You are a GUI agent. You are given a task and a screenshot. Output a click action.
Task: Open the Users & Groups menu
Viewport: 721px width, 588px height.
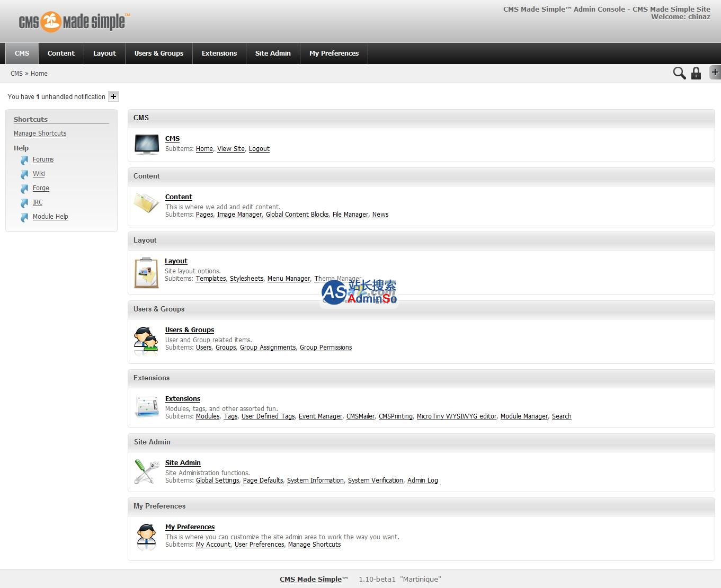point(159,54)
